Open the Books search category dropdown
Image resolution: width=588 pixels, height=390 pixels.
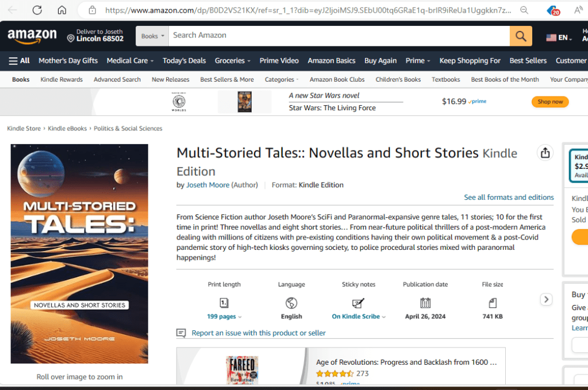coord(152,36)
